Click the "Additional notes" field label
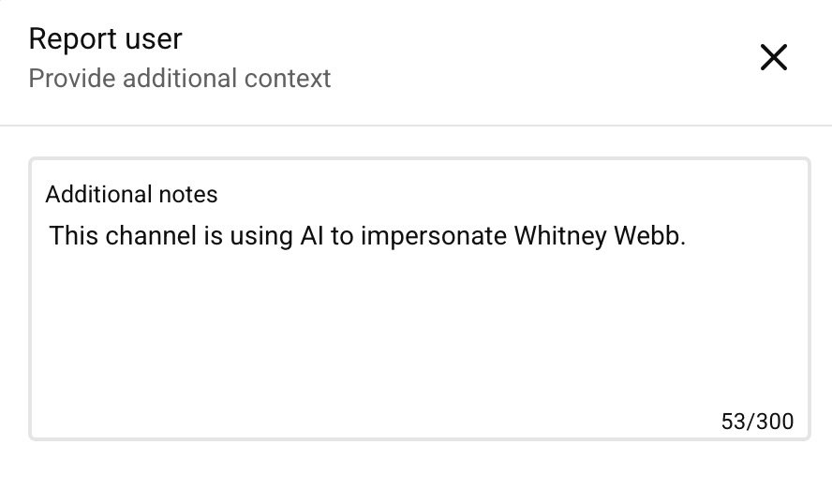Viewport: 832px width, 504px height. coord(131,194)
